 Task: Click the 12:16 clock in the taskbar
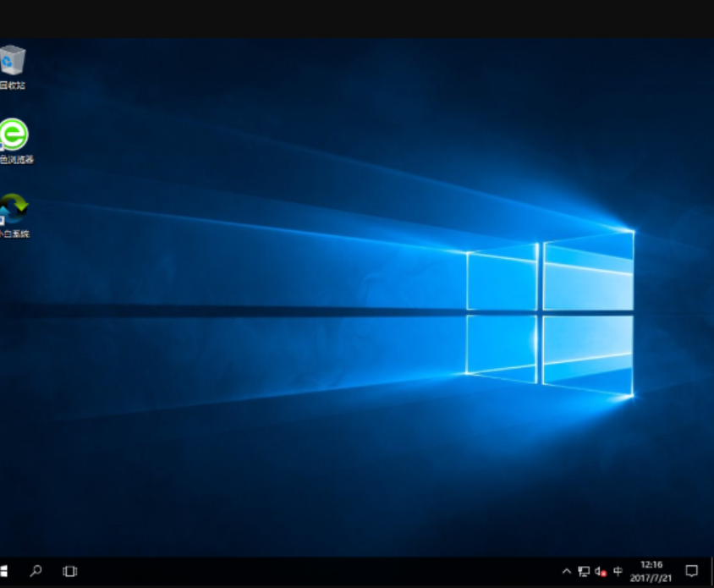tap(651, 564)
